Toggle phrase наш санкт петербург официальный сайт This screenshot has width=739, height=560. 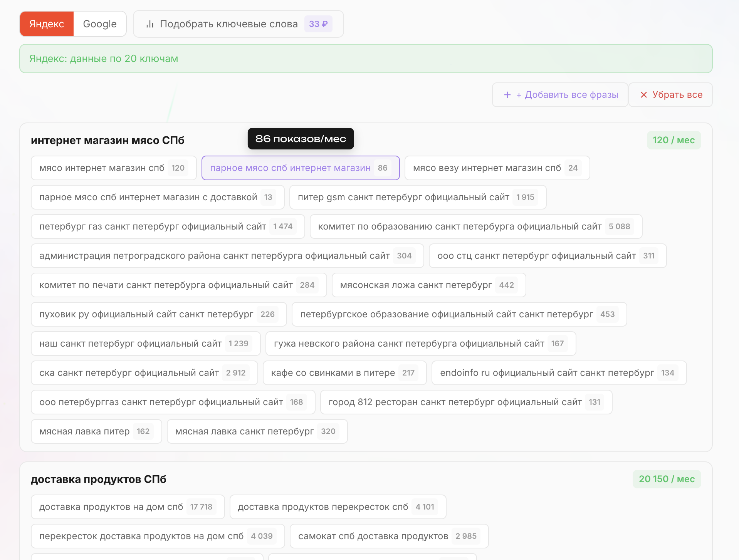(146, 344)
